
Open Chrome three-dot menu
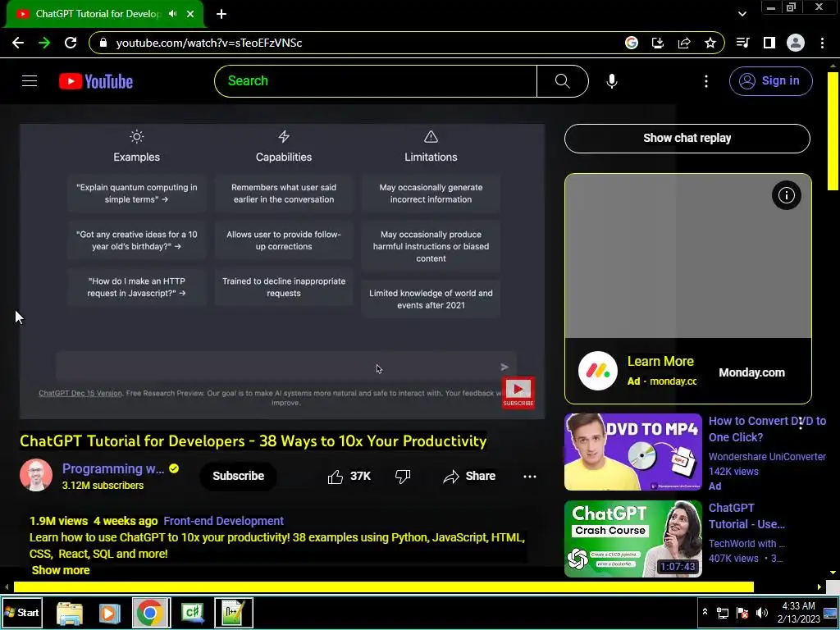822,43
